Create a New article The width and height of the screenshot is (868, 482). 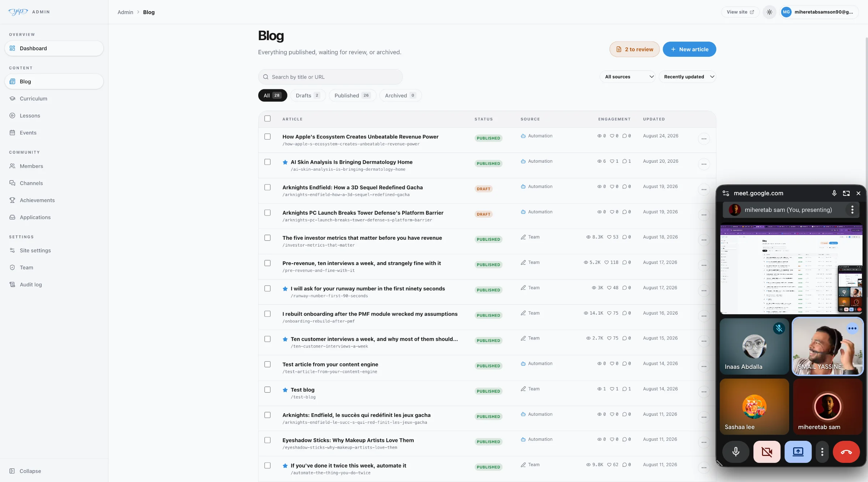(x=689, y=49)
